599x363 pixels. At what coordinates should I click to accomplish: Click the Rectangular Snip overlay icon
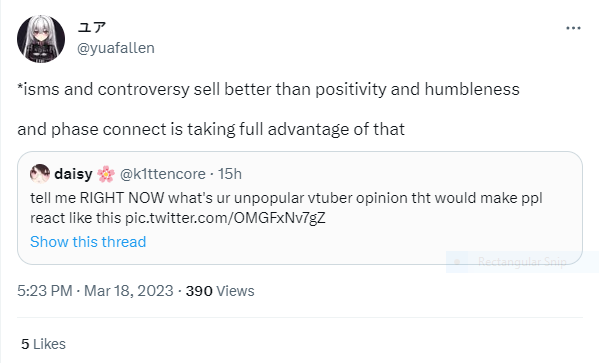(457, 262)
